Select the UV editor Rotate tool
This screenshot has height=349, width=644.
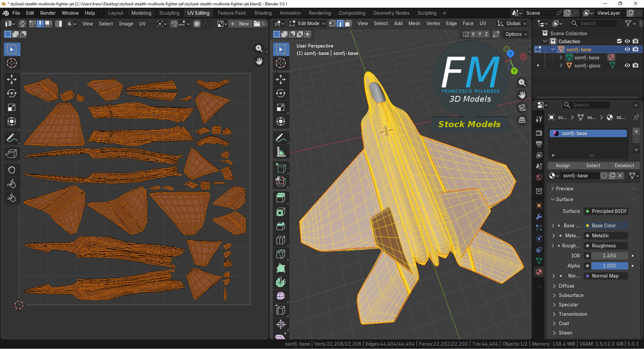click(x=12, y=94)
